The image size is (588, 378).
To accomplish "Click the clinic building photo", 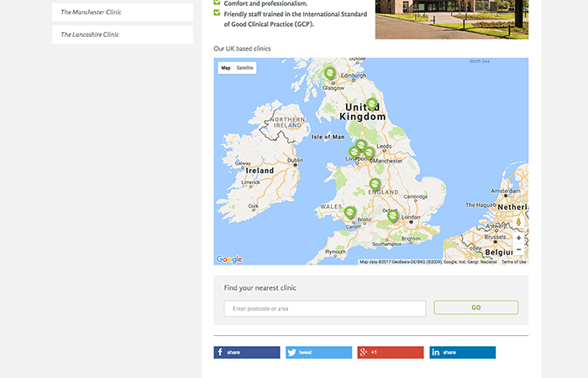I will click(452, 19).
